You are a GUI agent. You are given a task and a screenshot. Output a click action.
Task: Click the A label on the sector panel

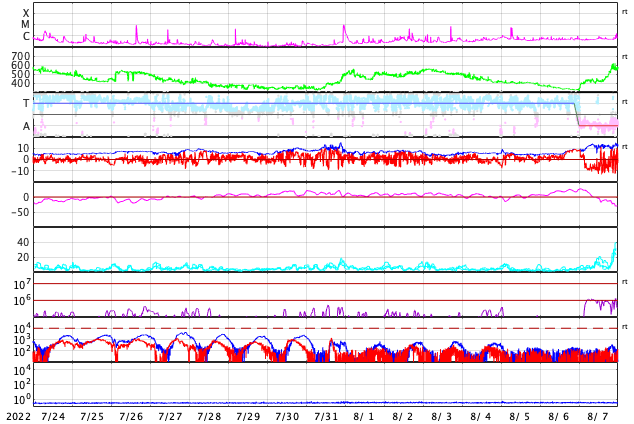(x=26, y=126)
